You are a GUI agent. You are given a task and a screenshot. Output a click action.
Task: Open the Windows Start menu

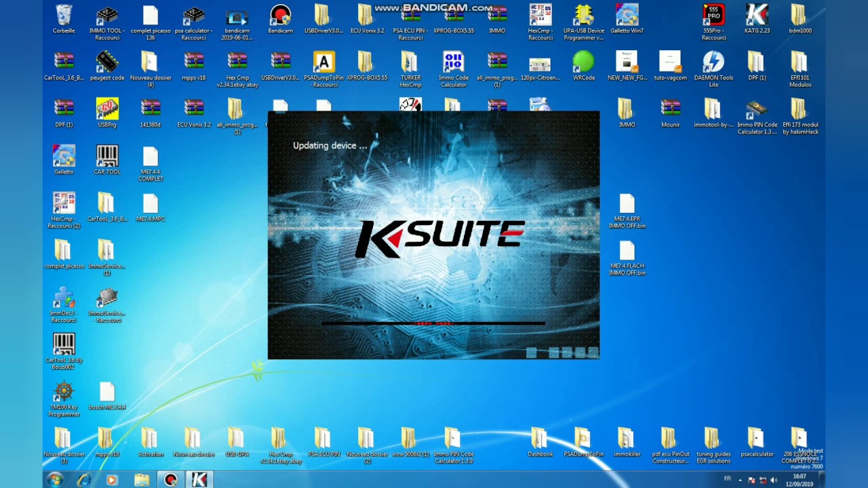55,480
